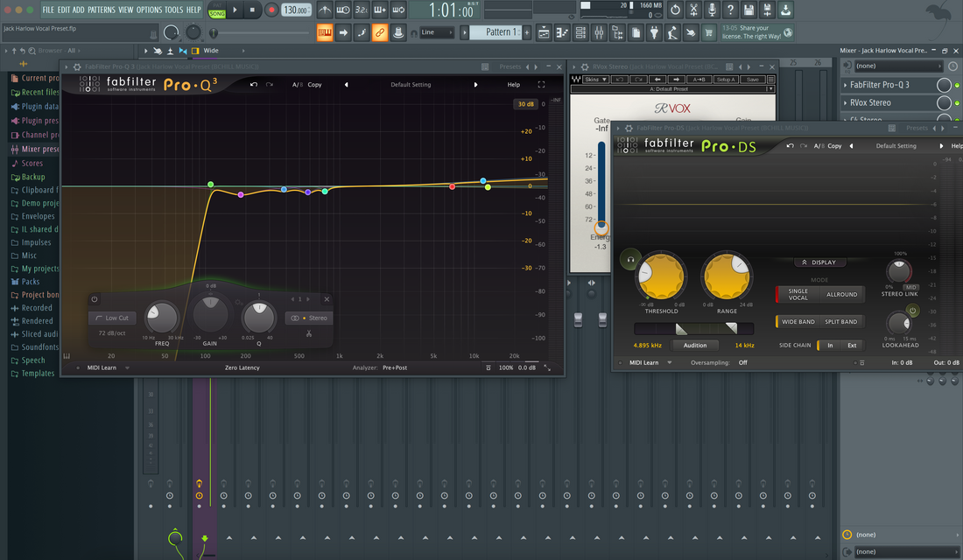963x560 pixels.
Task: Open the PATTERNS menu
Action: coord(101,10)
